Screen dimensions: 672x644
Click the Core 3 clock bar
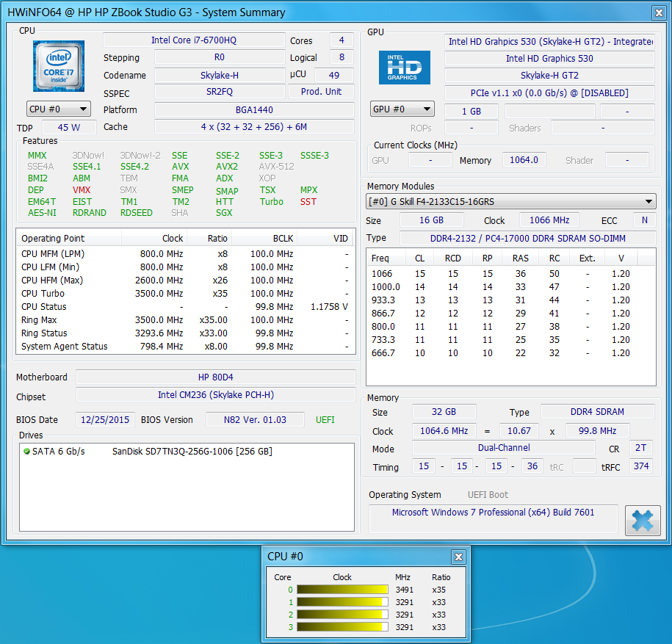342,627
